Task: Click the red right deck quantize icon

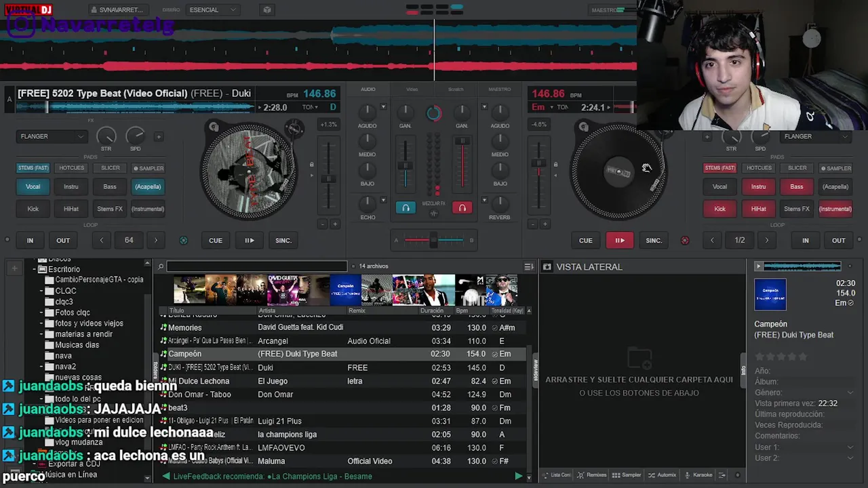Action: click(685, 241)
